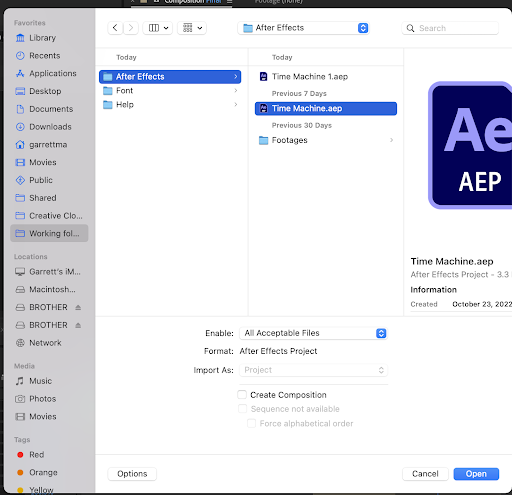Open the grouping options dropdown
The image size is (512, 495).
192,28
